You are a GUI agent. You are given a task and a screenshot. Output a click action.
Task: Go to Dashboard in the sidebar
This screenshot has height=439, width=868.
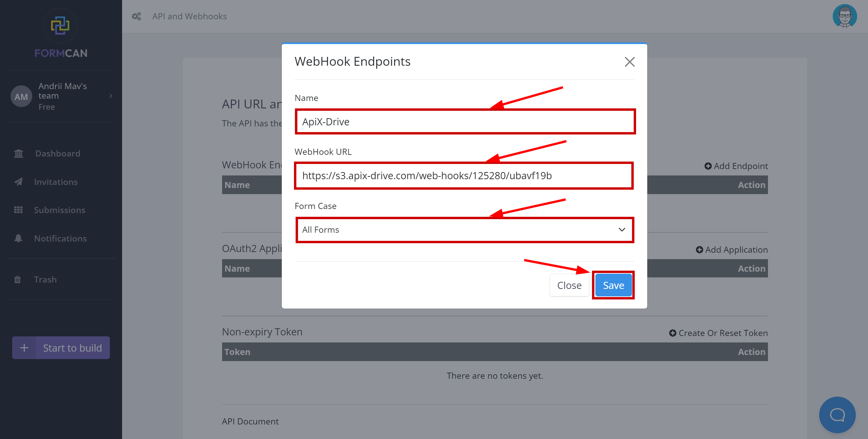(x=58, y=153)
